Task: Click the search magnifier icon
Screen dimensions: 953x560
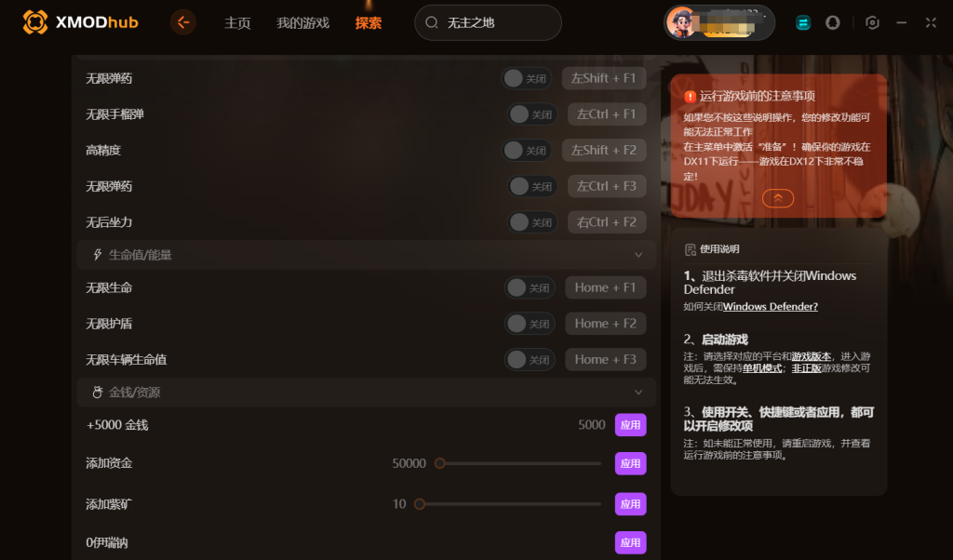Action: point(432,22)
